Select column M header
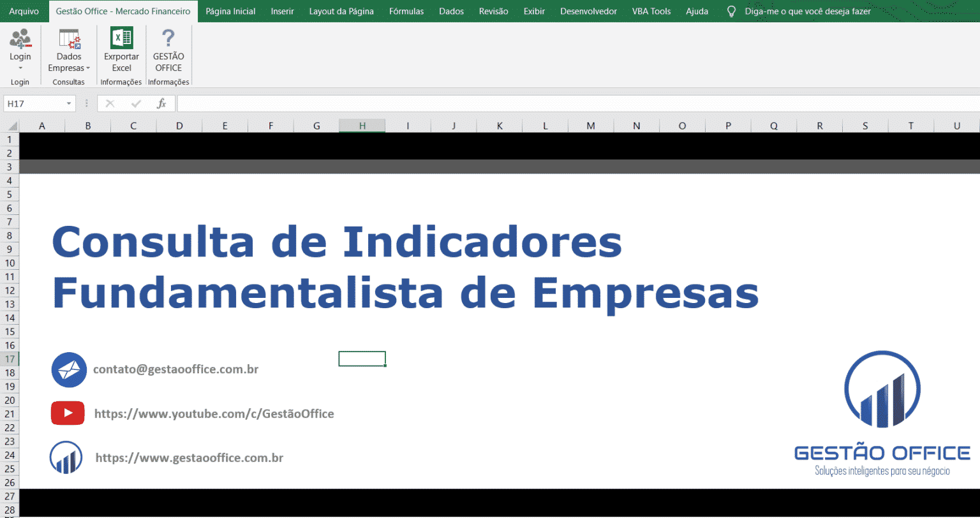The image size is (980, 518). (591, 126)
